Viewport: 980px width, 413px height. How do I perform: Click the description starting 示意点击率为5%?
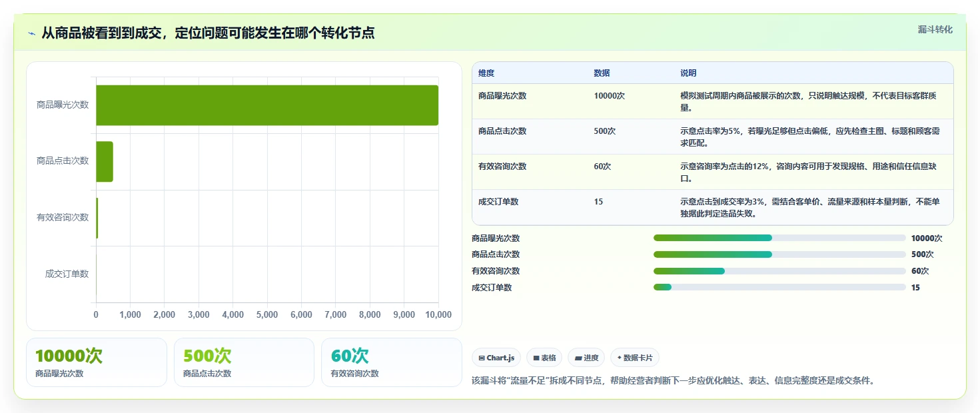810,137
